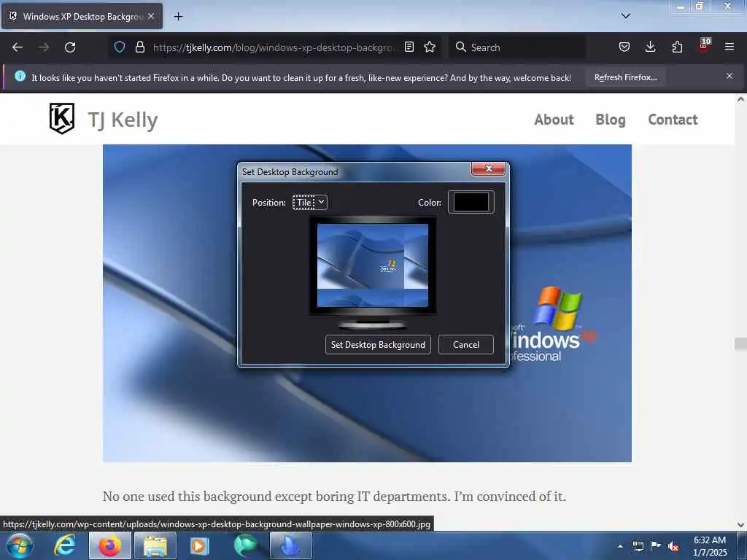Viewport: 747px width, 560px height.
Task: Open the Windows Start button
Action: [x=20, y=545]
